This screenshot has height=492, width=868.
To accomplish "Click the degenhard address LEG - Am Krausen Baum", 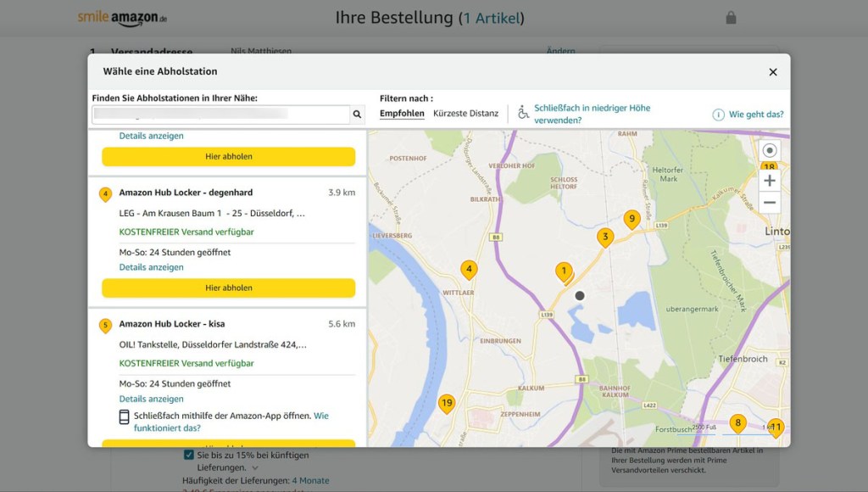I will pyautogui.click(x=211, y=213).
